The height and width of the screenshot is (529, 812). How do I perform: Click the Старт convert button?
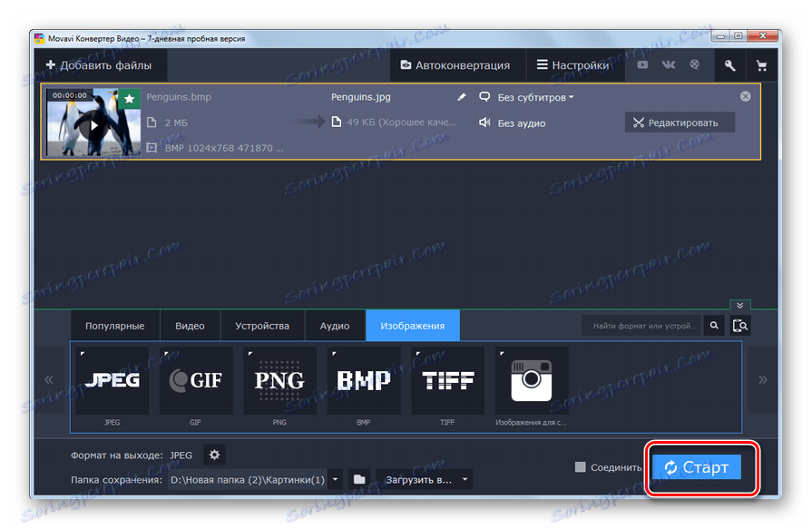coord(697,467)
